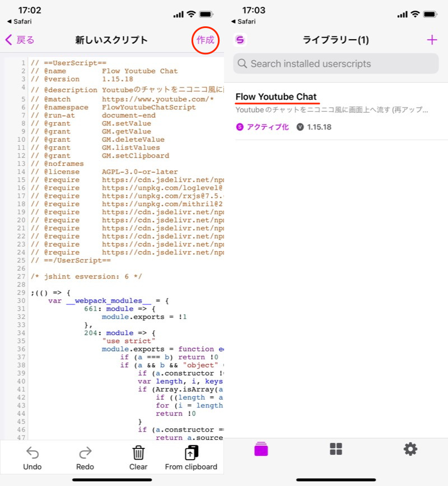Go back using the 戻る button

[20, 40]
